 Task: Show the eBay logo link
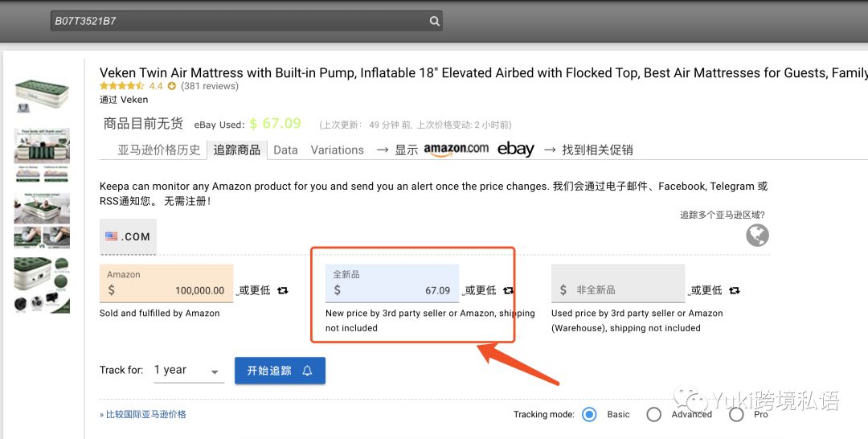click(x=516, y=150)
